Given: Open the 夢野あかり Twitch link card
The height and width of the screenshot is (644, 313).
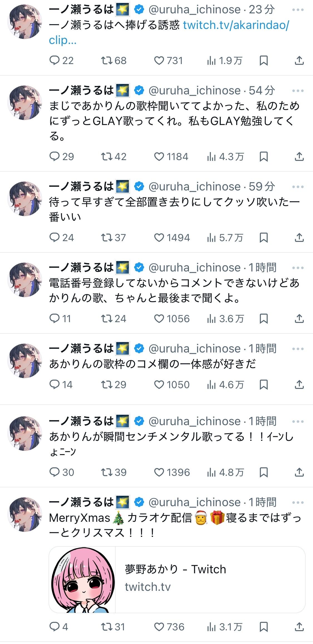Looking at the screenshot, I should (177, 579).
